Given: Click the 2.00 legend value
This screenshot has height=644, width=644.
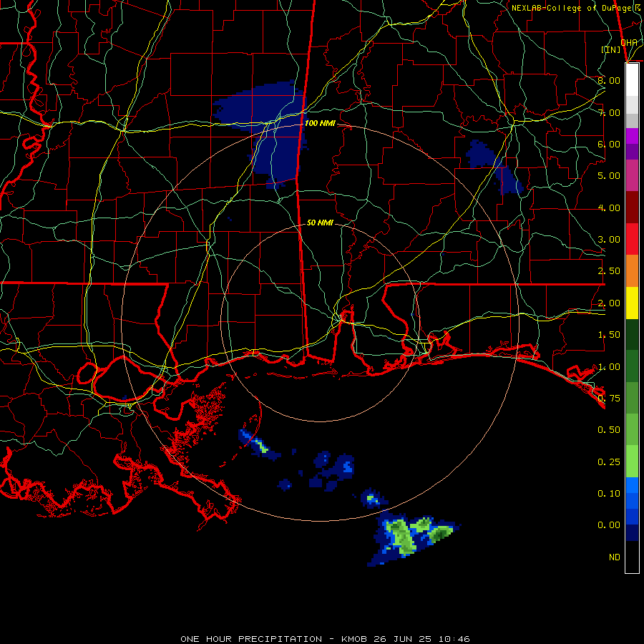Looking at the screenshot, I should tap(609, 303).
